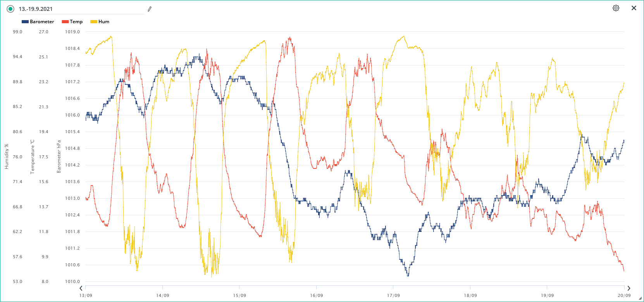Advance to the next week using the right arrow
644x302 pixels.
629,288
